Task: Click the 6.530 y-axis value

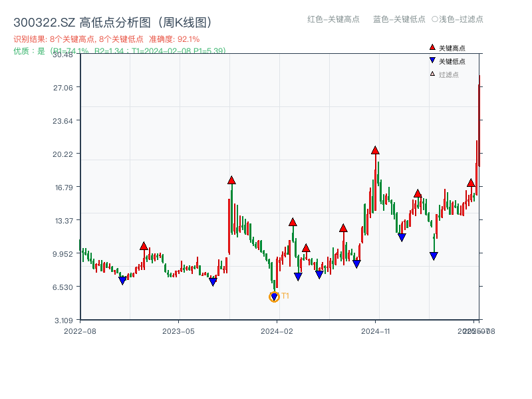Action: 63,287
